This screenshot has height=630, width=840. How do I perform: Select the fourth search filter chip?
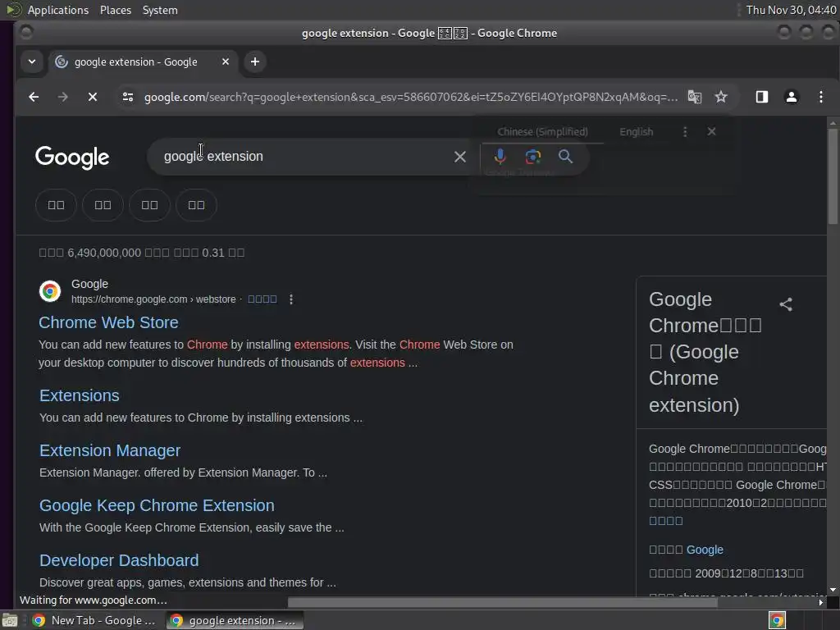click(x=196, y=204)
